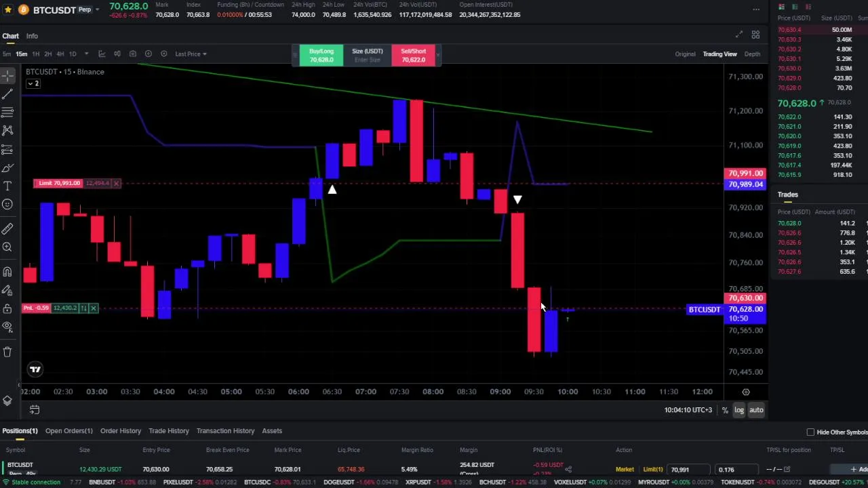This screenshot has height=488, width=868.
Task: Click share icon beside PNL value
Action: 568,469
